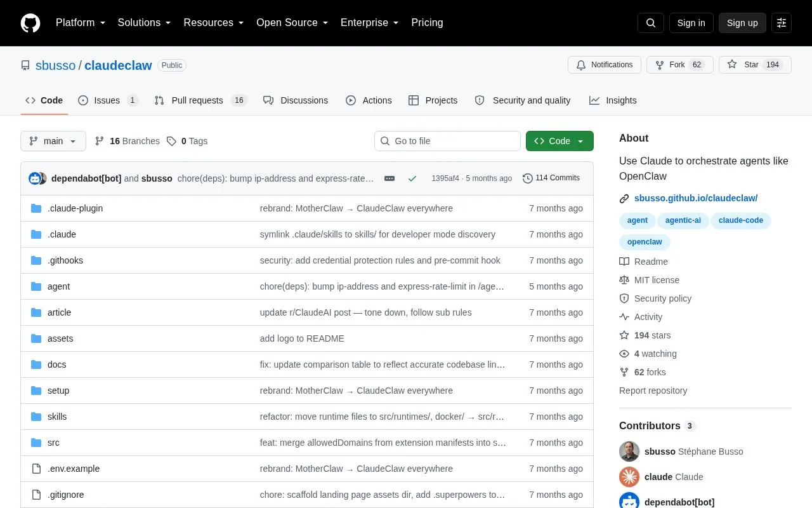The height and width of the screenshot is (508, 812).
Task: Go to the GitHub homepage logo
Action: click(x=30, y=23)
